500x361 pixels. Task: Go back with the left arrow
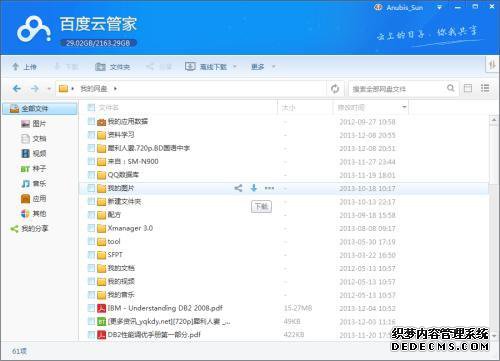point(17,88)
